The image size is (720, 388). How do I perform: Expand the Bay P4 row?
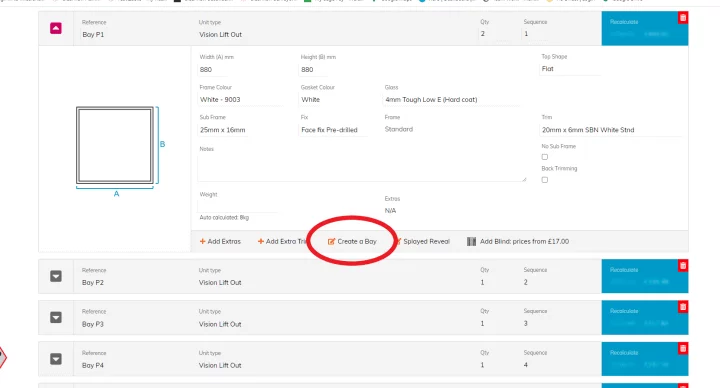coord(56,359)
